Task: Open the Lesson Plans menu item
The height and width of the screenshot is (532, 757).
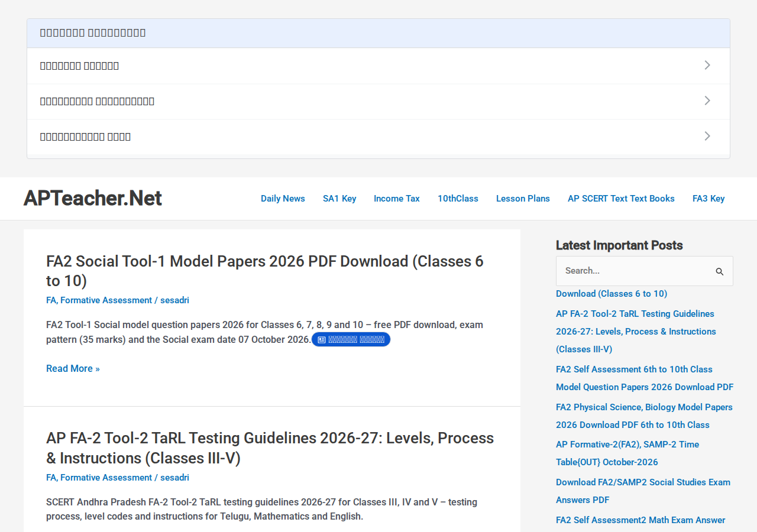Action: (523, 199)
